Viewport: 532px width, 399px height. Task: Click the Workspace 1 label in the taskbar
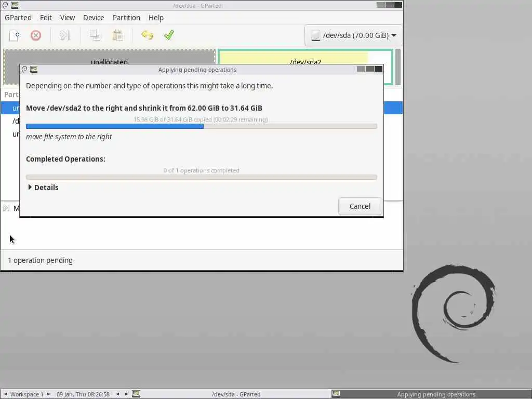(x=27, y=394)
